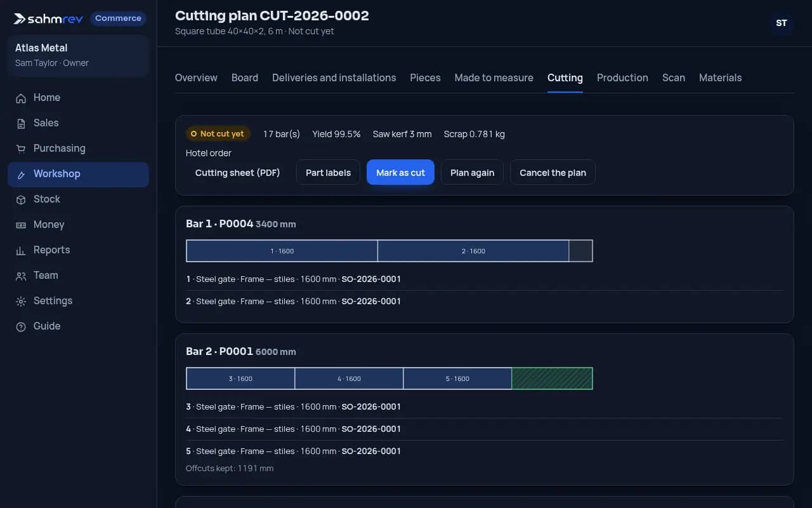This screenshot has height=508, width=812.
Task: Click the Money banknote icon
Action: coord(21,225)
